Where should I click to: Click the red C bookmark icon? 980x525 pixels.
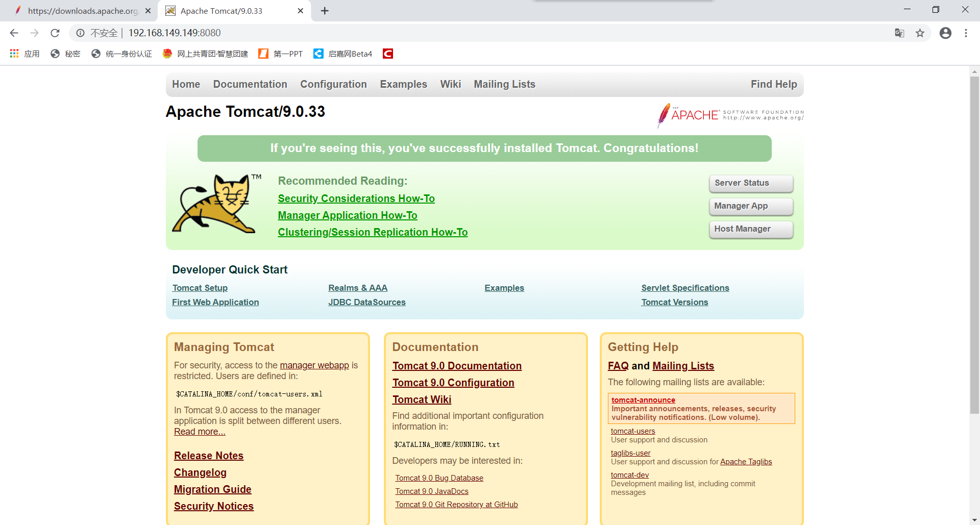(x=388, y=54)
